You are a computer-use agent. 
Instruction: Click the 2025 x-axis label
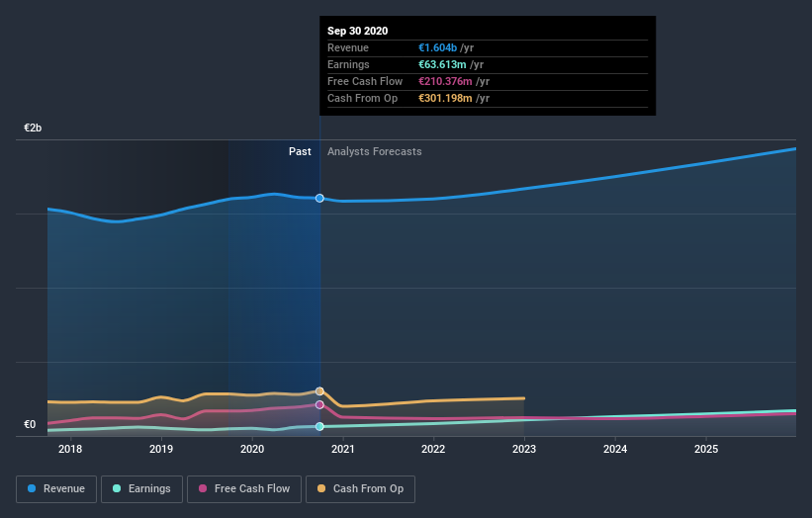pos(706,449)
